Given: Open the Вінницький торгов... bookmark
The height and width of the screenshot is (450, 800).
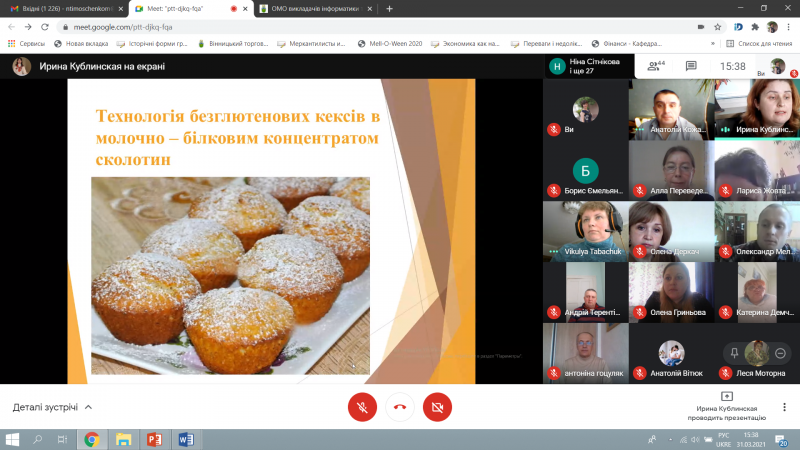Looking at the screenshot, I should [x=233, y=44].
